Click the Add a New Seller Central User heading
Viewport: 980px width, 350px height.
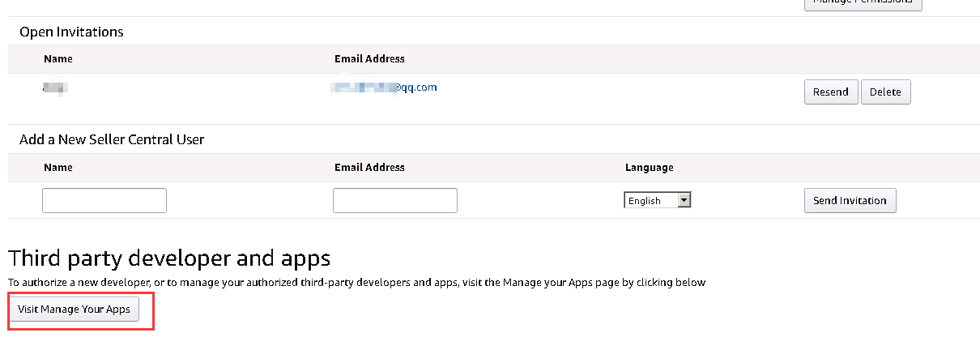click(x=112, y=139)
